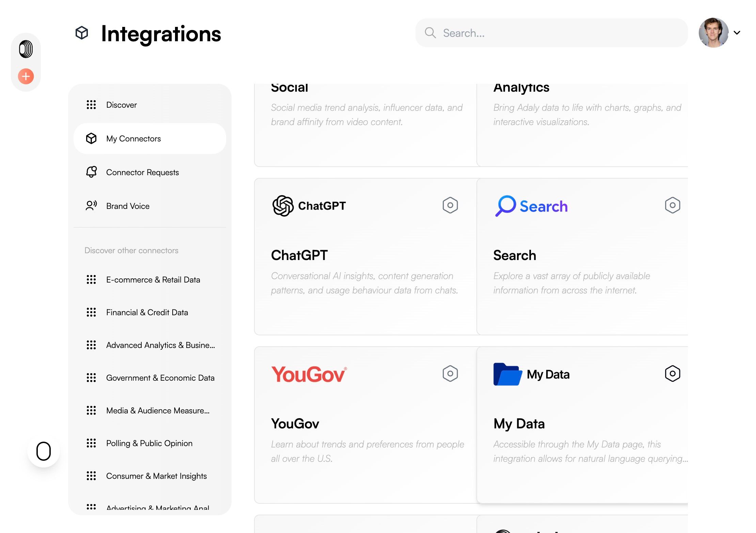Go to Connector Requests
This screenshot has height=533, width=756.
142,172
